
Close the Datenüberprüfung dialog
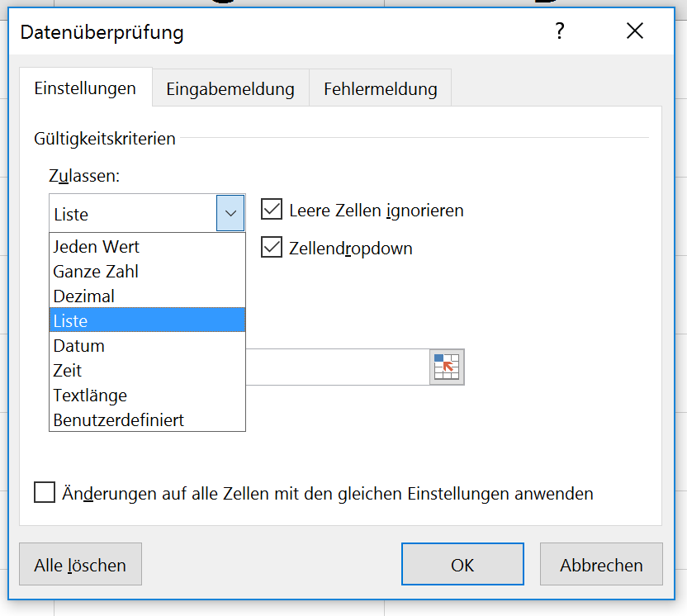pyautogui.click(x=634, y=32)
